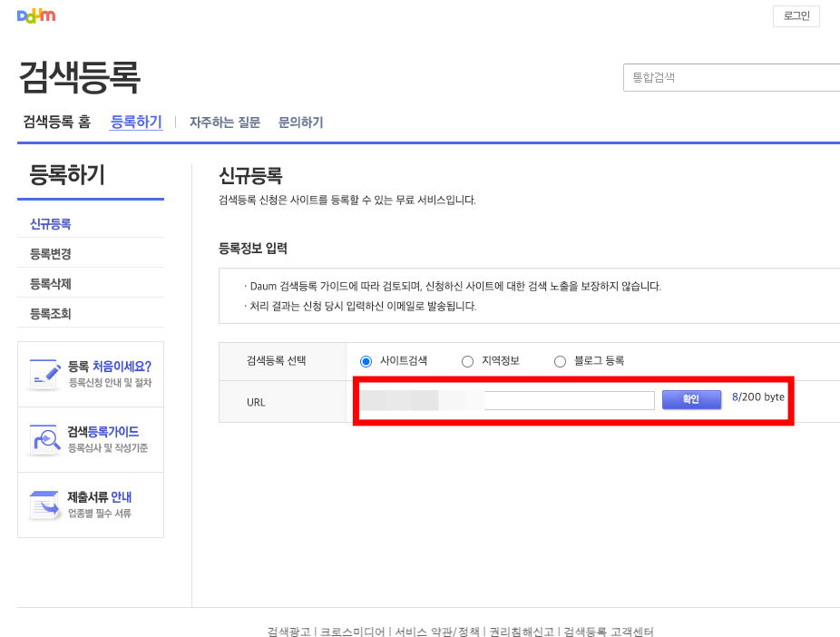Click the blue 확인 button

[x=691, y=399]
